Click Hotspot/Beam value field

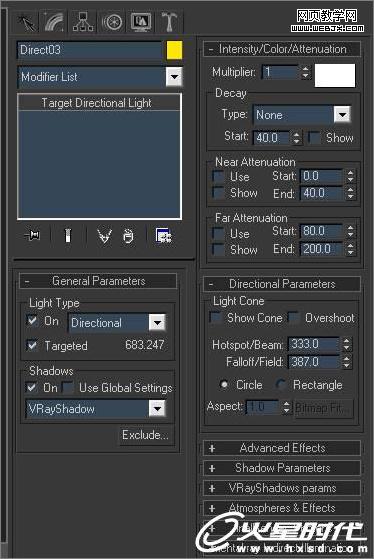click(x=314, y=344)
